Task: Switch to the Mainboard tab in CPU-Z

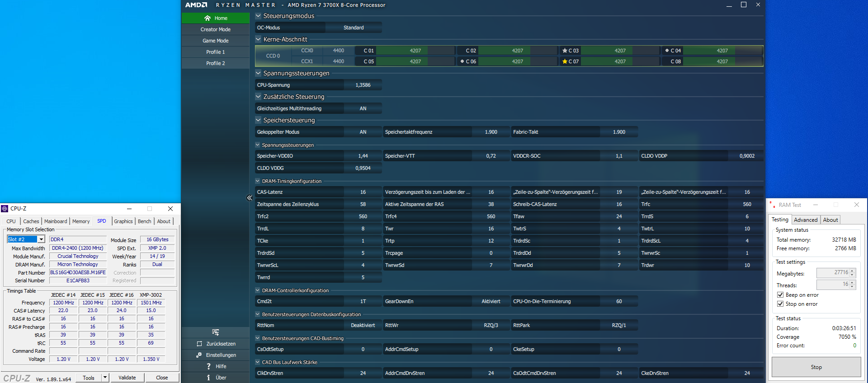Action: (56, 221)
